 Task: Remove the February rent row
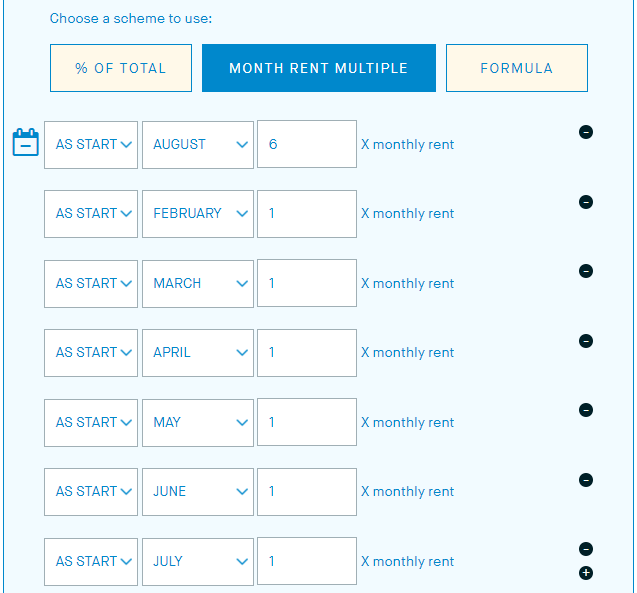coord(586,202)
